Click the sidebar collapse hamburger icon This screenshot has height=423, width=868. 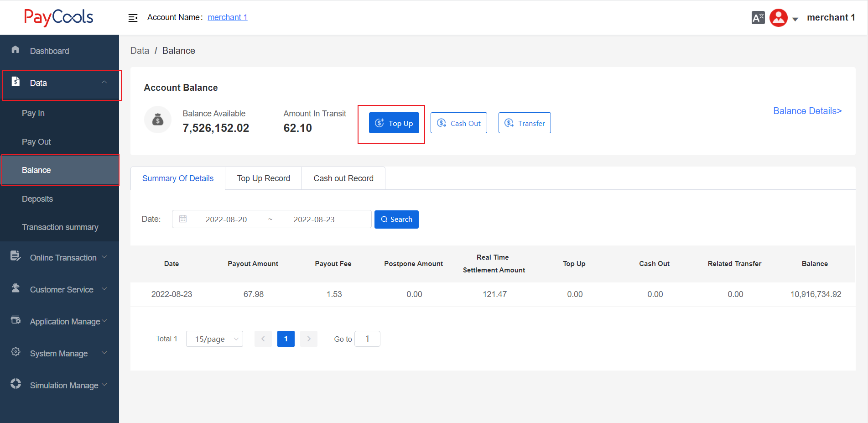133,18
